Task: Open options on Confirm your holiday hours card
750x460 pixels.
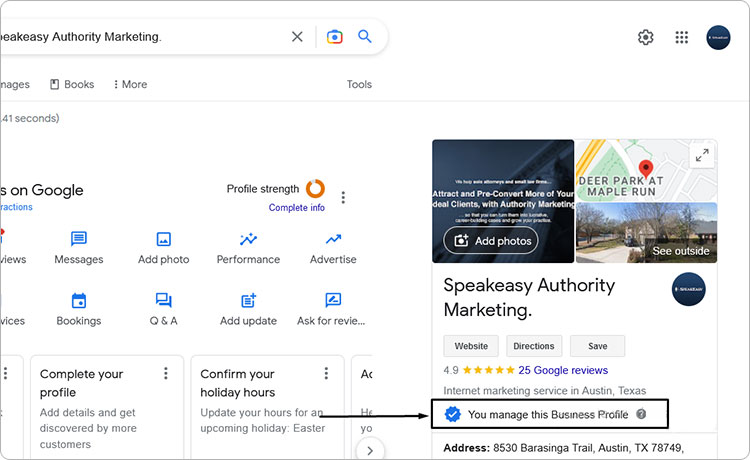Action: coord(326,373)
